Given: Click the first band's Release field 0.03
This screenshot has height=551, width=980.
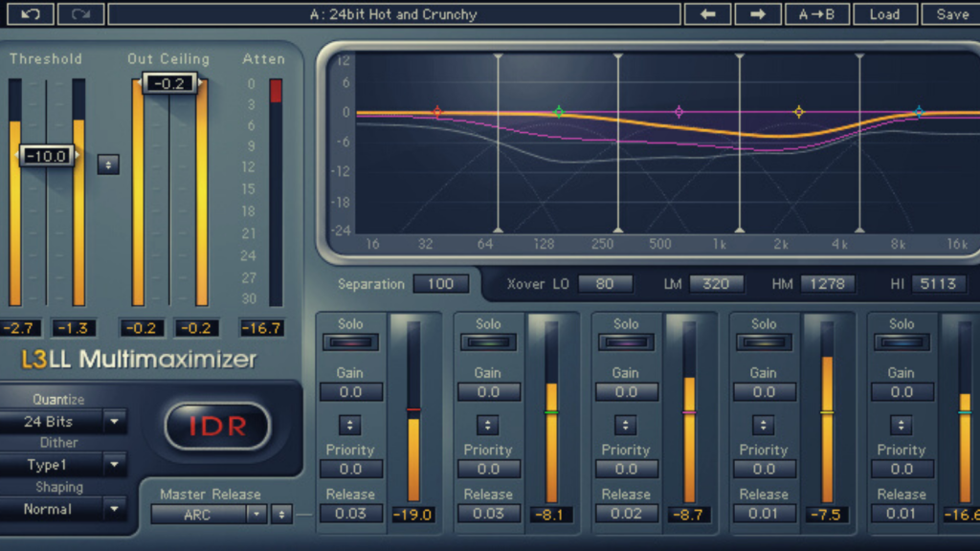Looking at the screenshot, I should pos(350,514).
